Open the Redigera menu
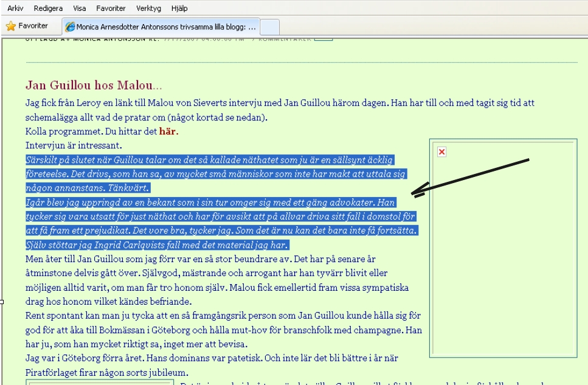The height and width of the screenshot is (385, 588). tap(48, 9)
